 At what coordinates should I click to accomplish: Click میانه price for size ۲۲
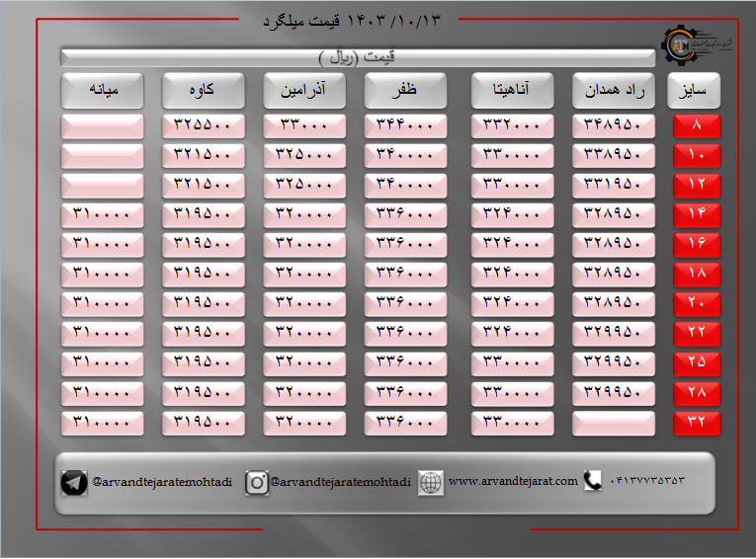coord(102,334)
